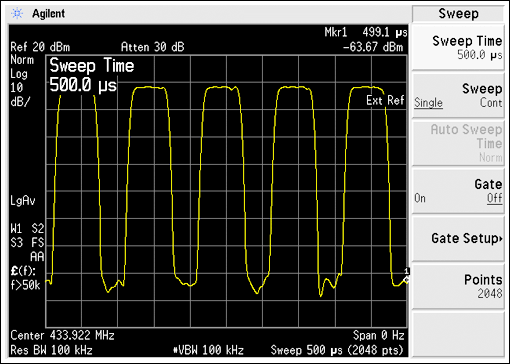Click the 'W1 S2' trace status

27,229
